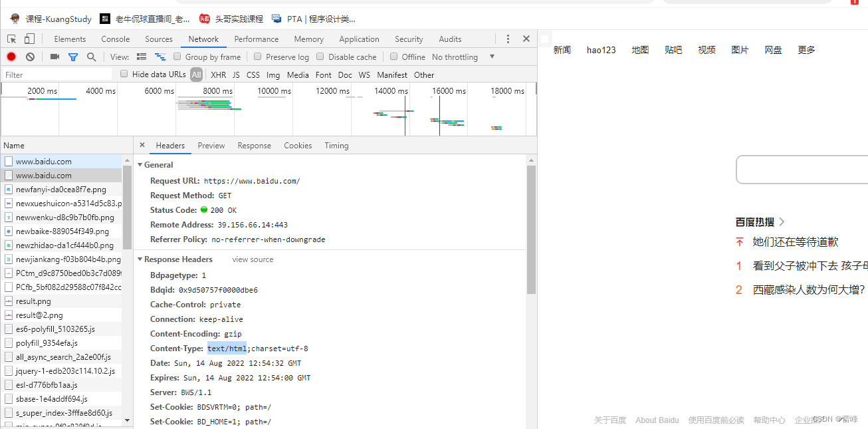868x429 pixels.
Task: Close the DevTools panel with X
Action: tap(526, 39)
